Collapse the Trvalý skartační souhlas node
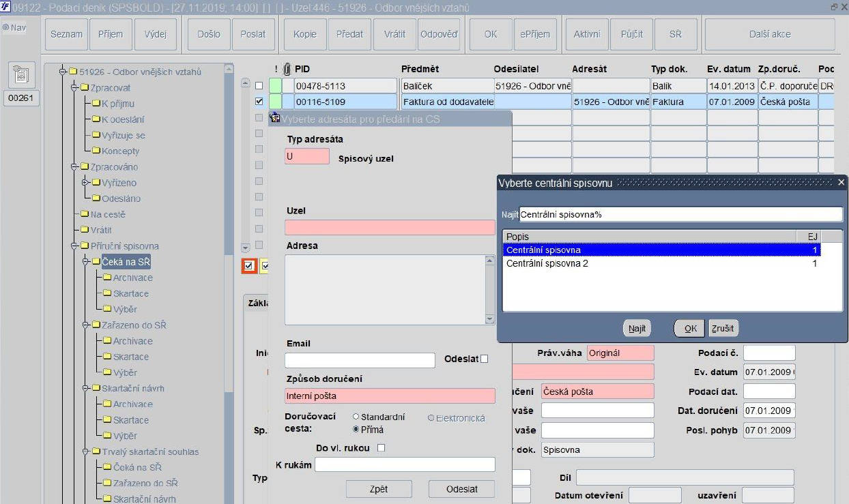849x504 pixels. click(85, 451)
